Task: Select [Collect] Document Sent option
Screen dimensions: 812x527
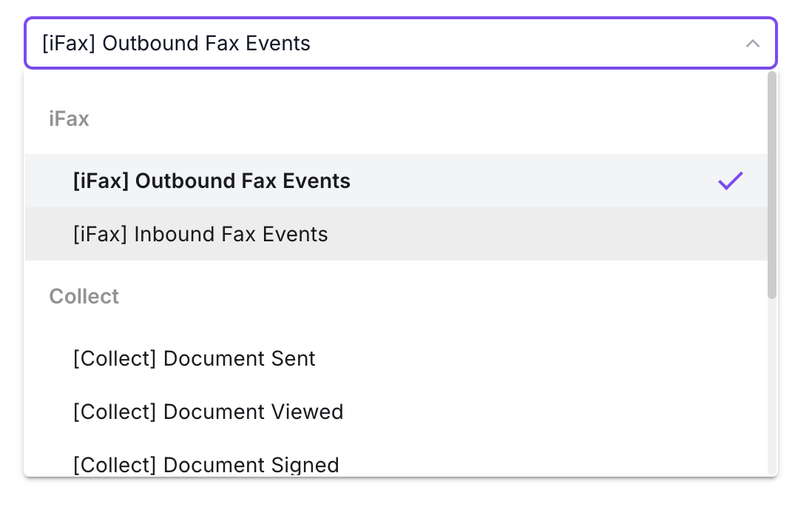Action: 396,358
